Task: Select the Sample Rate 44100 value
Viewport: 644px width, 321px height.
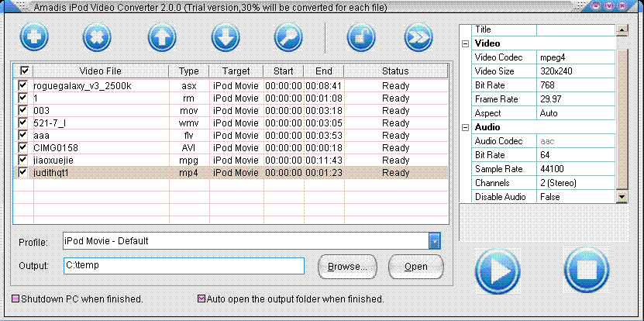Action: (x=576, y=169)
